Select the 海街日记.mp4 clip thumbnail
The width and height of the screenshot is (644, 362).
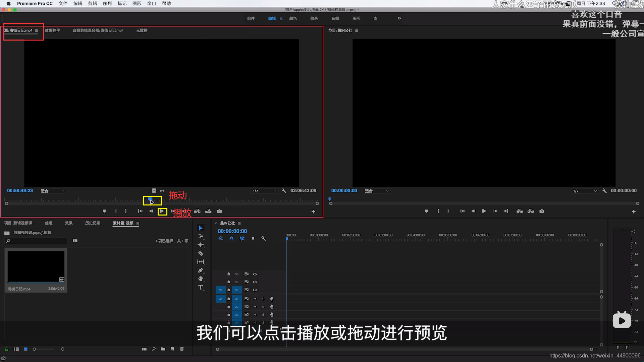click(36, 267)
